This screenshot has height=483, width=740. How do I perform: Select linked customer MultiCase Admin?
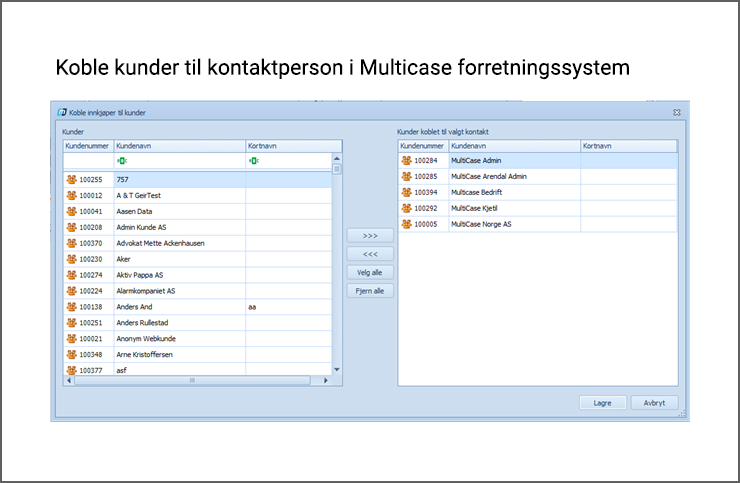click(x=538, y=161)
